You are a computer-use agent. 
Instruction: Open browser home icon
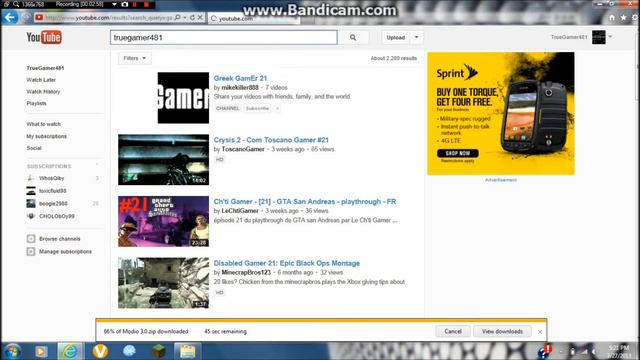(612, 18)
